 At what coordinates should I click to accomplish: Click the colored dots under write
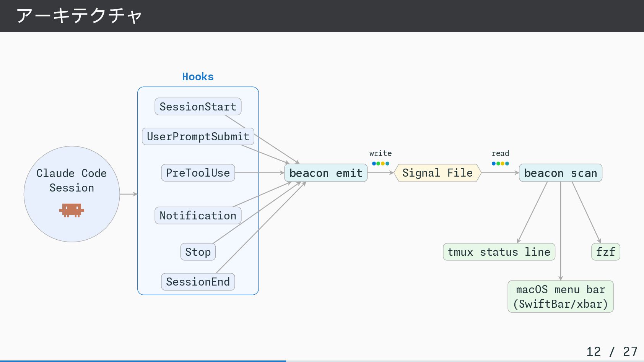tap(381, 164)
